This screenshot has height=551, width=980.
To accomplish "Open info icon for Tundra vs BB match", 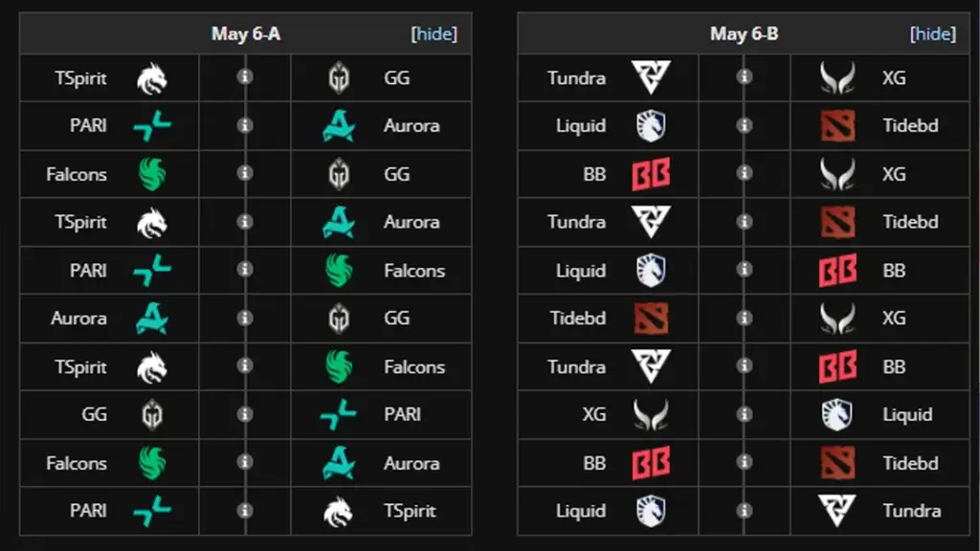I will (744, 365).
